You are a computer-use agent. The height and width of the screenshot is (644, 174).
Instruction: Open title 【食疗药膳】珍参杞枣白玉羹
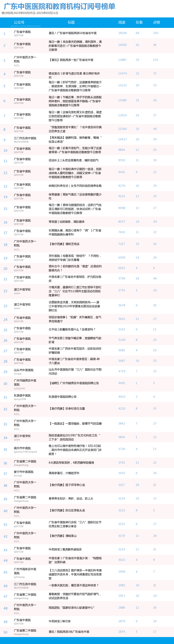coord(67,408)
